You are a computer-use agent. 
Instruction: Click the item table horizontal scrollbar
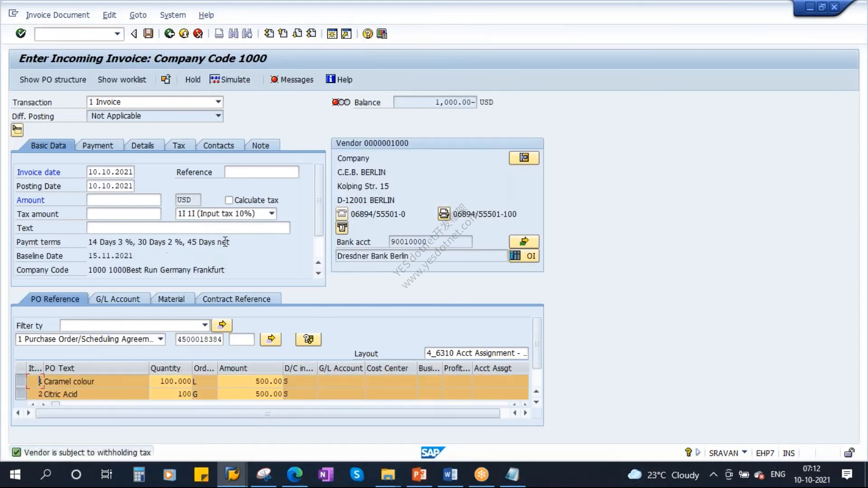(x=268, y=413)
